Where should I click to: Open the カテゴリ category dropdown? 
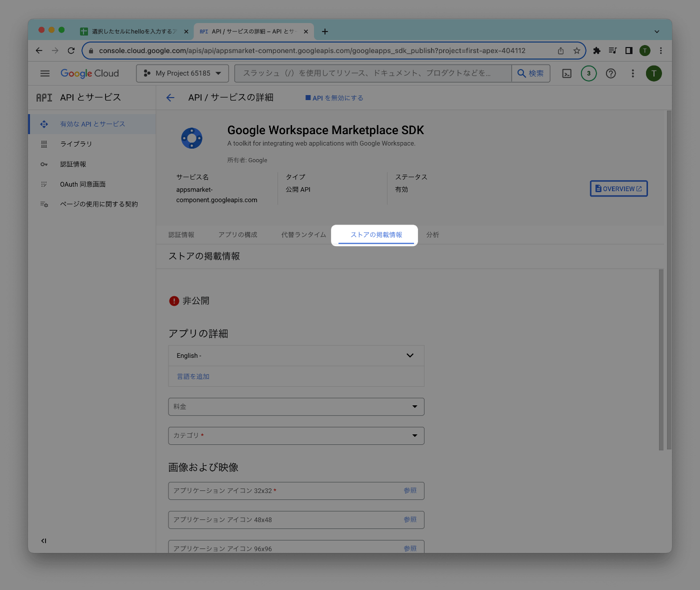[296, 436]
